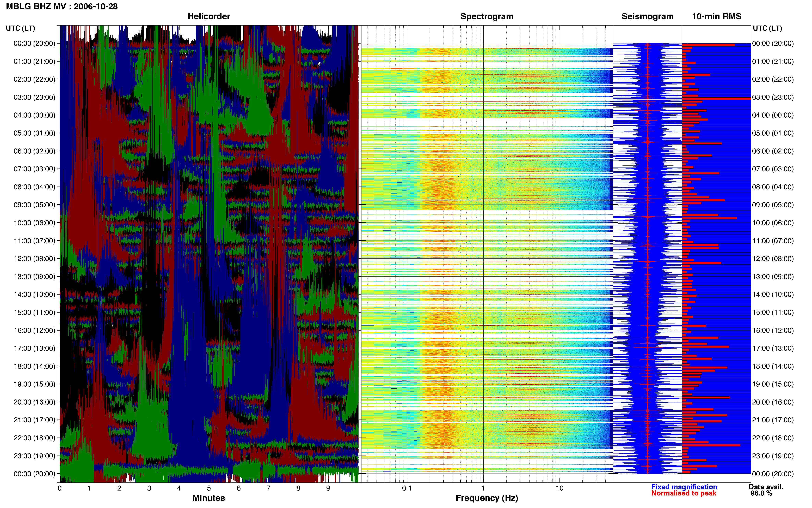This screenshot has height=508, width=812.
Task: Select '05:00 (01:00)' on the left time axis
Action: point(34,133)
